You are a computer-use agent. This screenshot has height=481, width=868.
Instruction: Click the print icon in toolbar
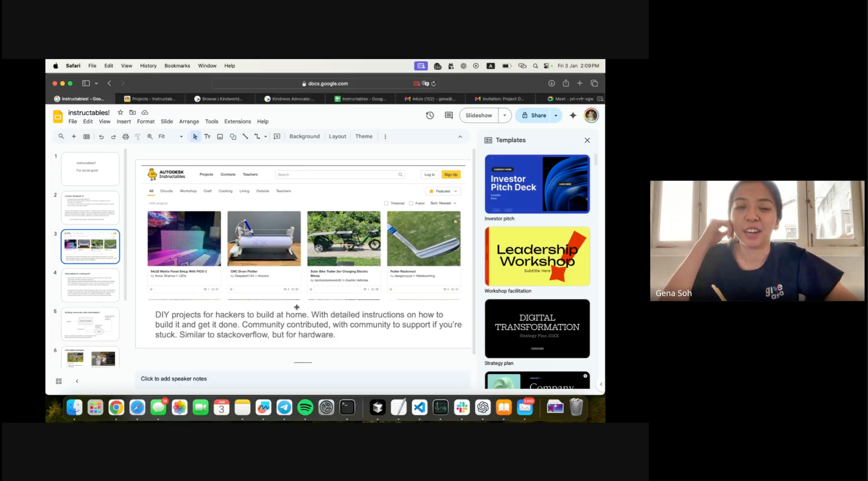pyautogui.click(x=125, y=137)
